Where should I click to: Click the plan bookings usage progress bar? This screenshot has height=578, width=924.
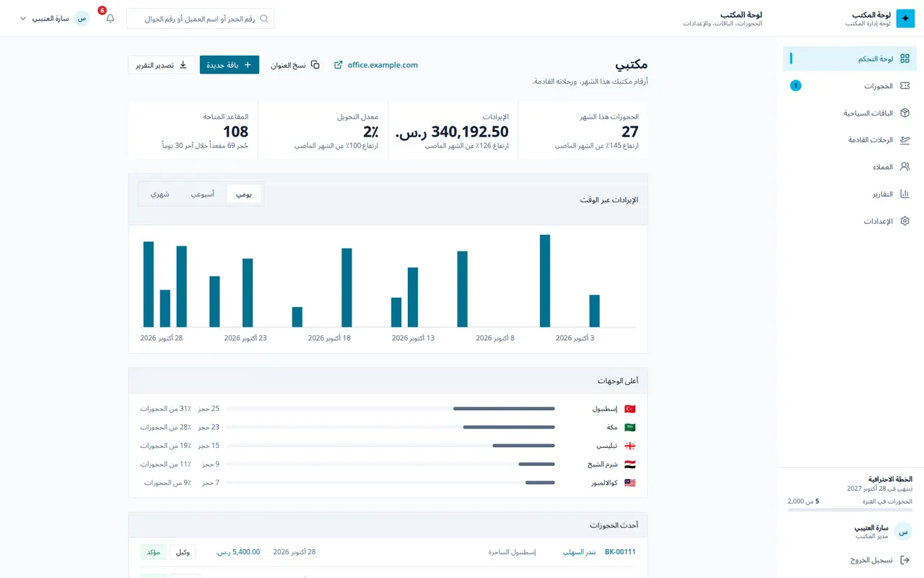click(850, 510)
